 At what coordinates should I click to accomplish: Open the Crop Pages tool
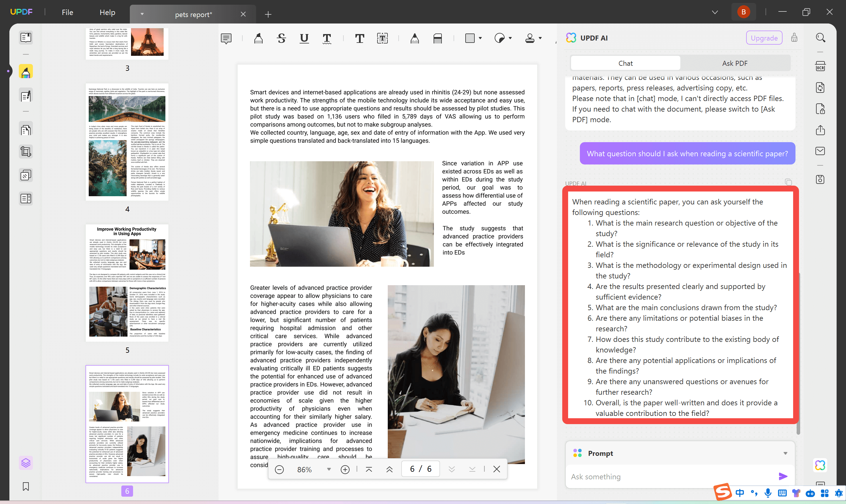(26, 151)
